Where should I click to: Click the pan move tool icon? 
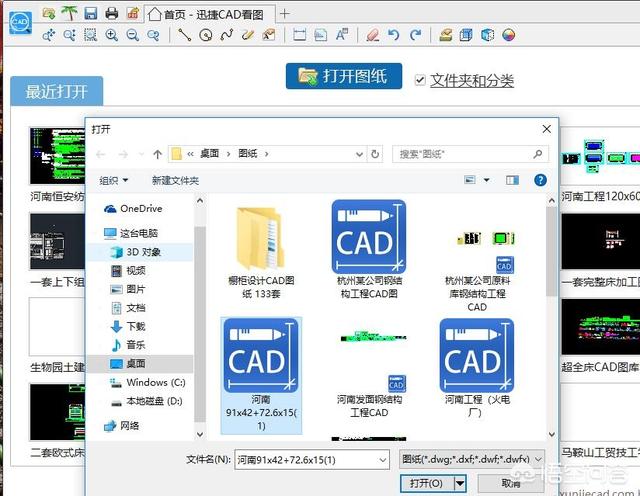tap(49, 35)
